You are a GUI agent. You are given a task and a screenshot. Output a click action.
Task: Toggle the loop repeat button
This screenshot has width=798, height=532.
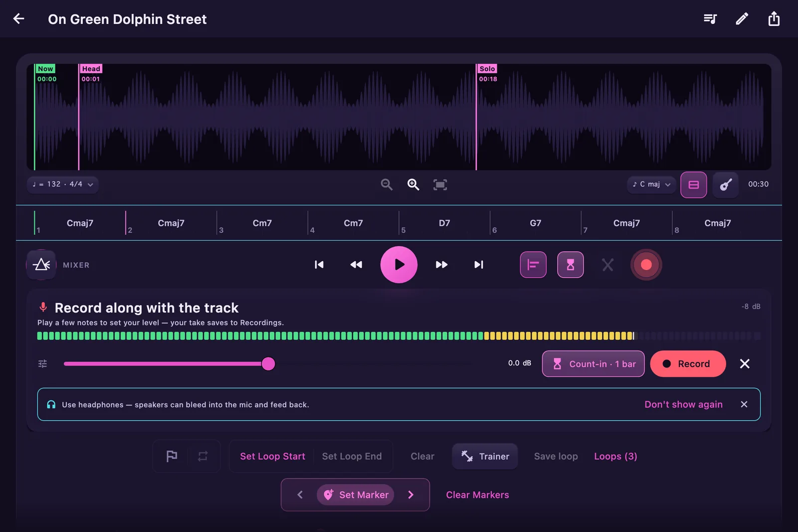point(202,456)
